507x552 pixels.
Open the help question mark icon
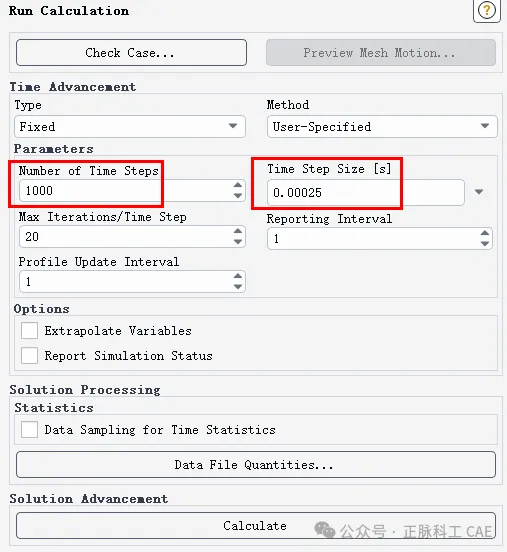pyautogui.click(x=487, y=11)
